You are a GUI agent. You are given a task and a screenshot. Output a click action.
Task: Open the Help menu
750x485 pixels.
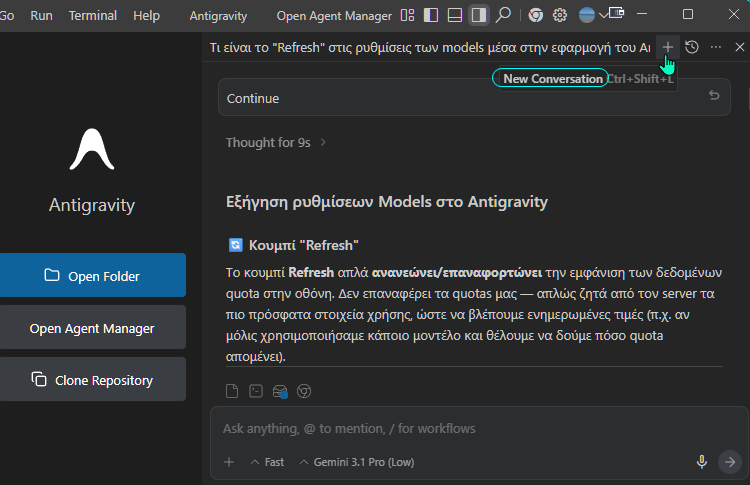coord(146,15)
